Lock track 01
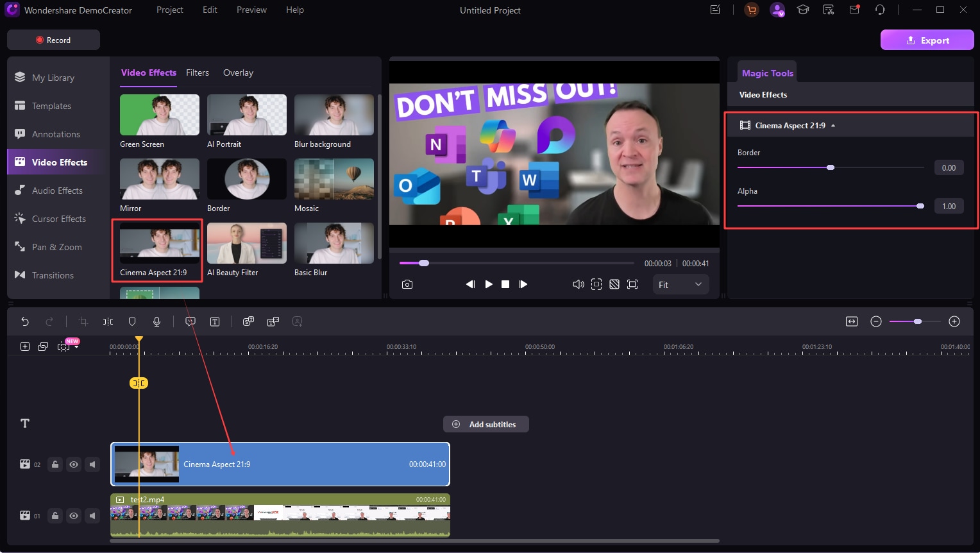Image resolution: width=980 pixels, height=553 pixels. (x=55, y=516)
